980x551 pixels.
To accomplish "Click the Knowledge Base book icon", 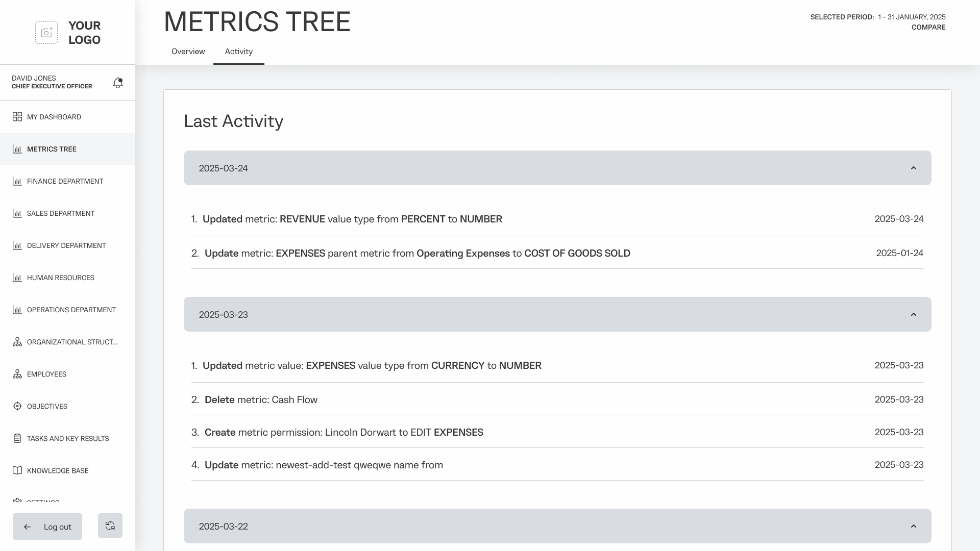I will tap(17, 470).
